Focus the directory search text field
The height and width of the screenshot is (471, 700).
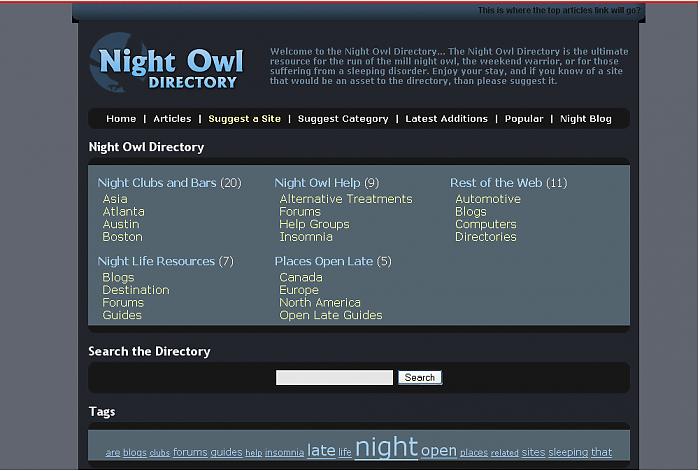[334, 378]
